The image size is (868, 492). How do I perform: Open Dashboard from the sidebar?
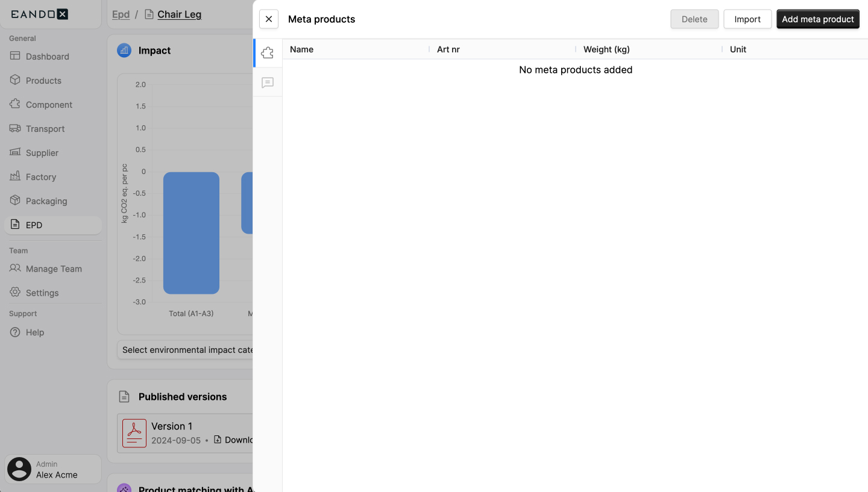[47, 57]
